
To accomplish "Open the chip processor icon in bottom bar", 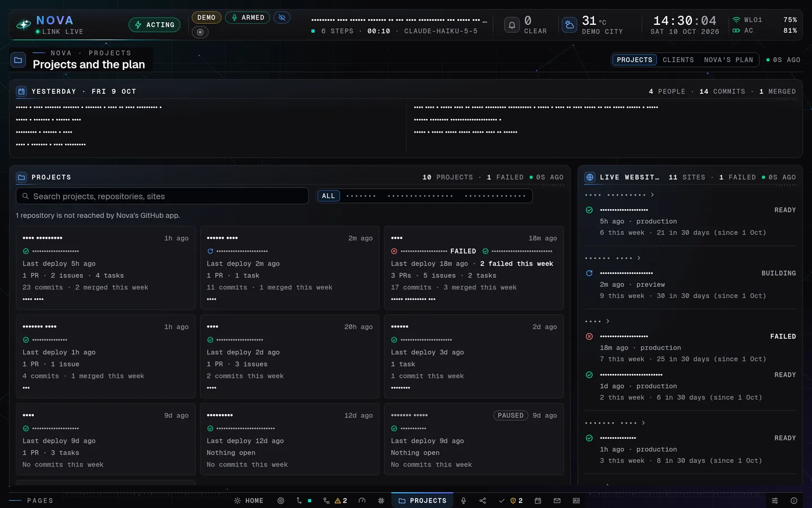I will [381, 501].
